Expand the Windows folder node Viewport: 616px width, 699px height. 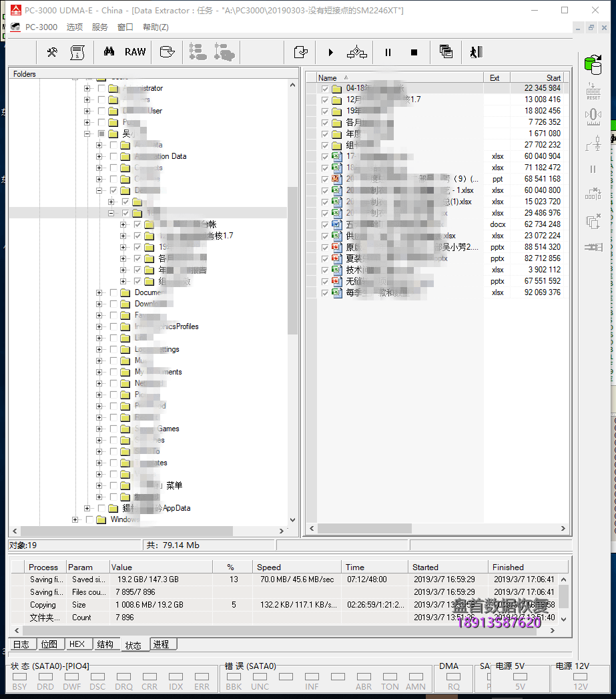click(75, 519)
